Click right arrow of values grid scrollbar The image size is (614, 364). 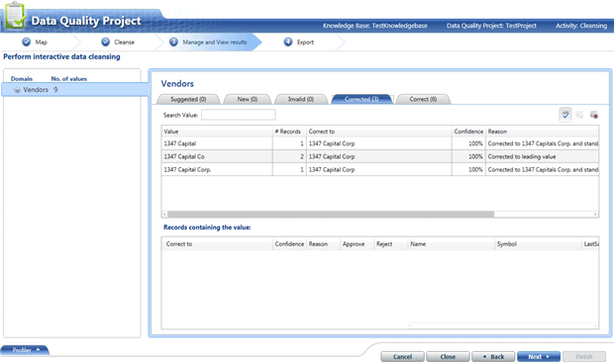point(595,215)
